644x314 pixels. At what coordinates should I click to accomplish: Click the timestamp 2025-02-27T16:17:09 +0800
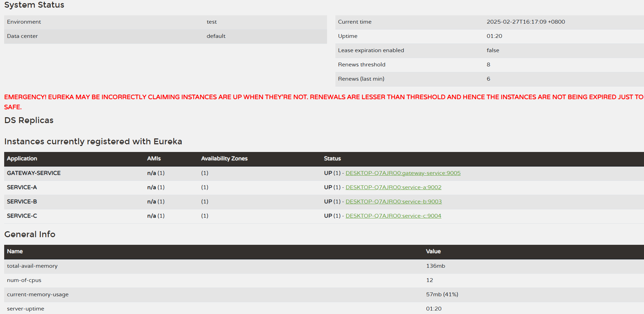point(526,22)
